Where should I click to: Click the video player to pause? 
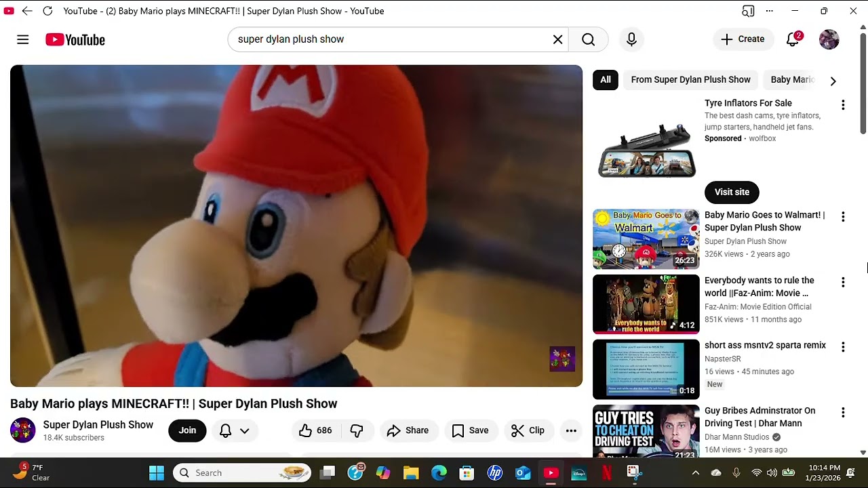(x=296, y=226)
